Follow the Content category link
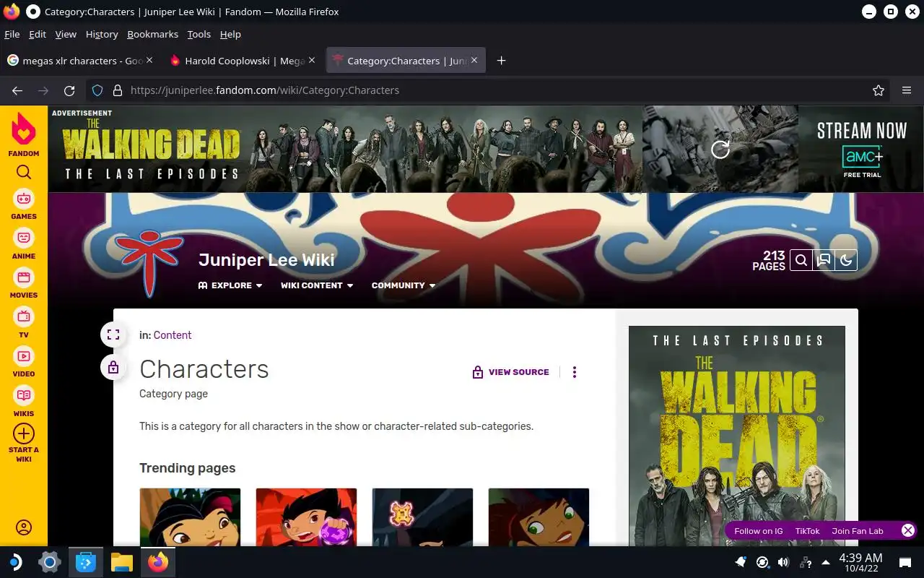The height and width of the screenshot is (578, 924). coord(173,335)
